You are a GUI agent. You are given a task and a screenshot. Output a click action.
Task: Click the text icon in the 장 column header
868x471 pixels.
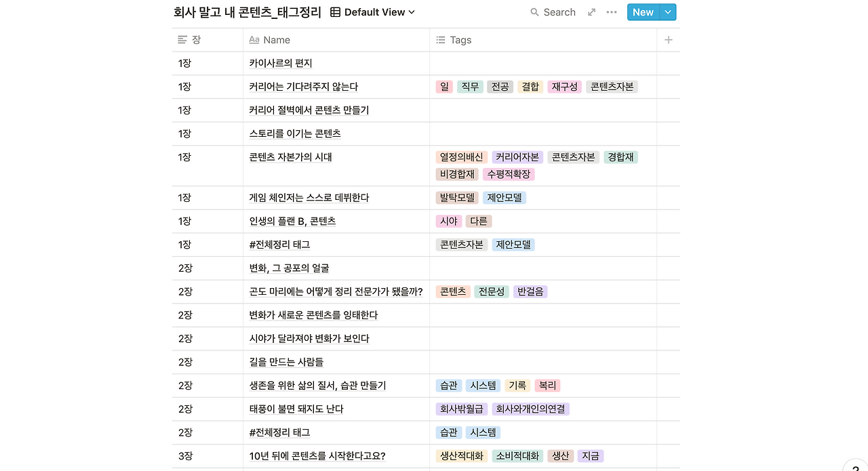[x=181, y=40]
